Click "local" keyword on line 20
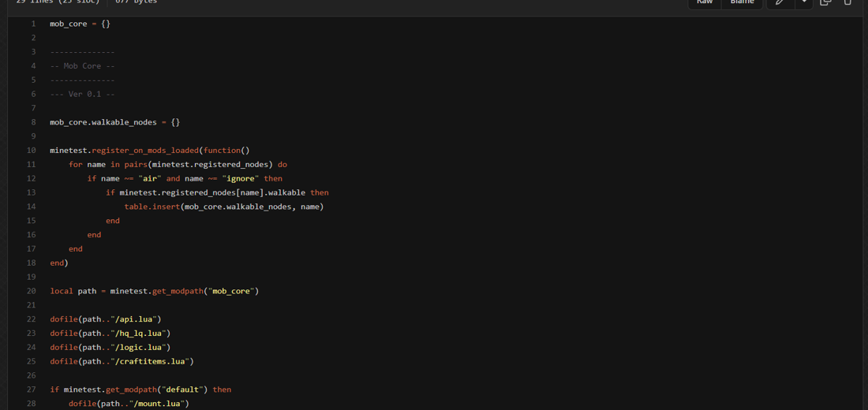 click(x=62, y=291)
